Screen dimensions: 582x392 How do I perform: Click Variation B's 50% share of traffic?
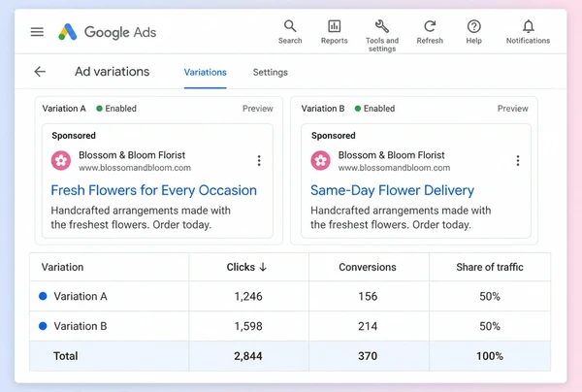(x=490, y=326)
